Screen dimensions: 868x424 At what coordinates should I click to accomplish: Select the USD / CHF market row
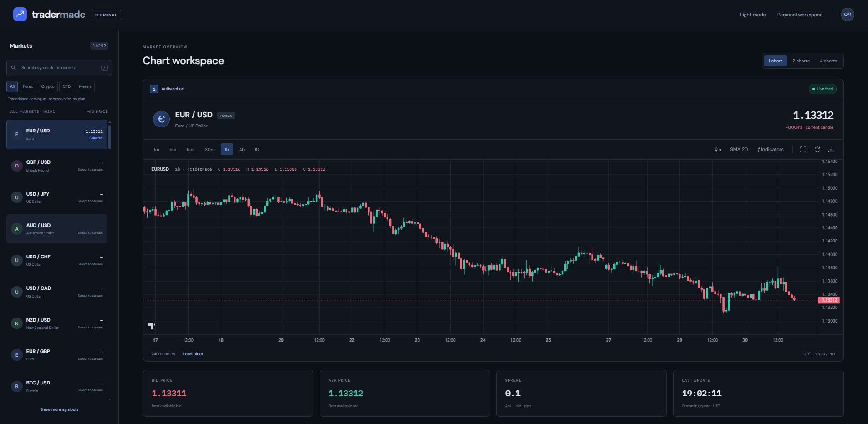click(57, 260)
